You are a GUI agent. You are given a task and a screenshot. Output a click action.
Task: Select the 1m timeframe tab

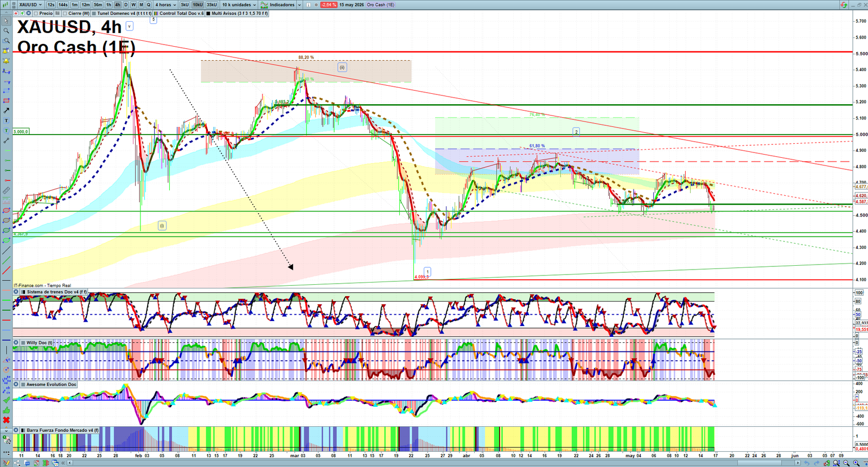point(74,4)
